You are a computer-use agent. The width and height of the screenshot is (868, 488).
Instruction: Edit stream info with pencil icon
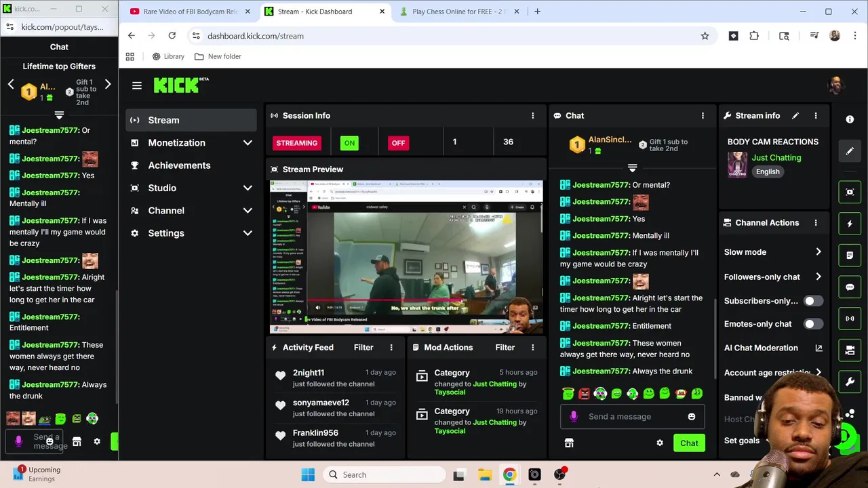795,116
